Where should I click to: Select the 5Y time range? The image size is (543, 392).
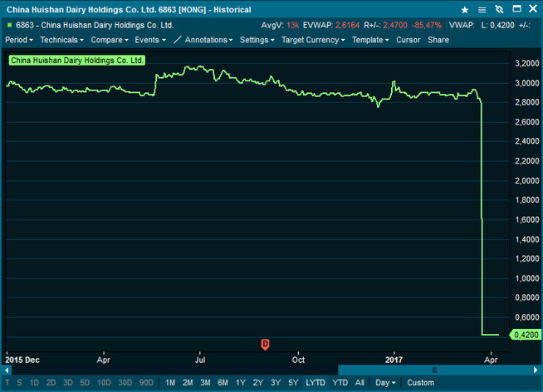pos(293,383)
